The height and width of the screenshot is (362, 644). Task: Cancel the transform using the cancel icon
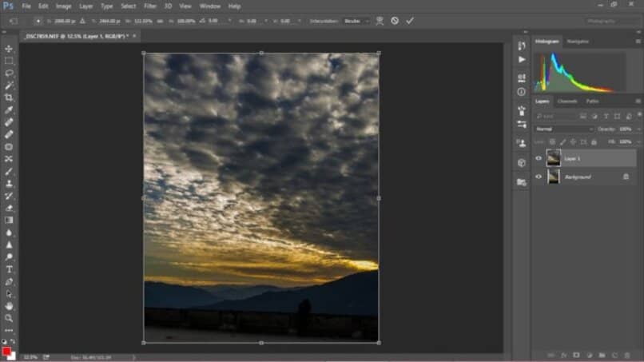pos(395,21)
